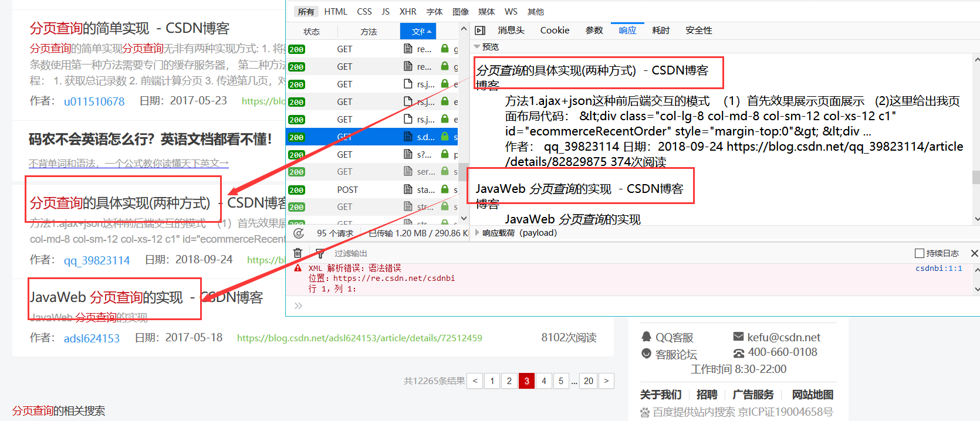Open the Cookie details tab
The height and width of the screenshot is (421, 980).
click(x=555, y=30)
